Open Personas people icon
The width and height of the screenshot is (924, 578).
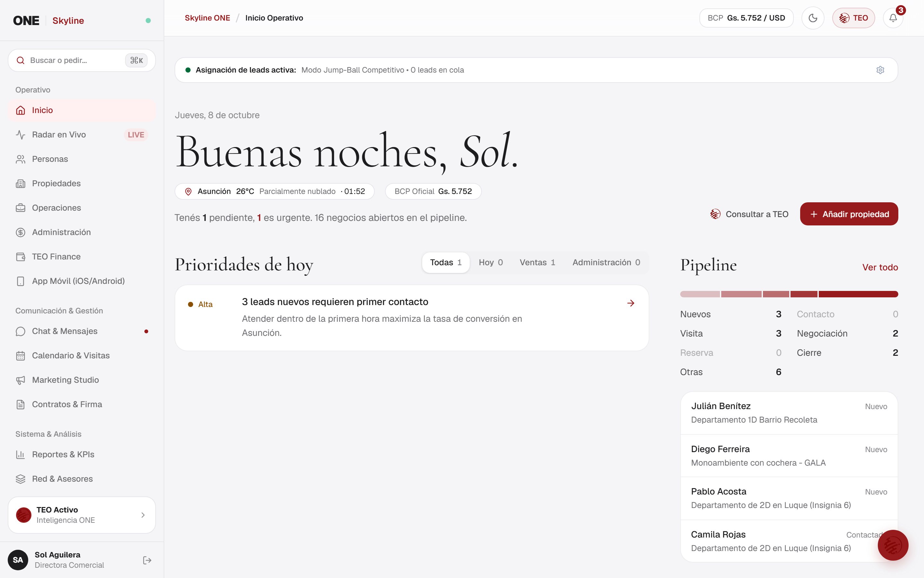click(21, 159)
